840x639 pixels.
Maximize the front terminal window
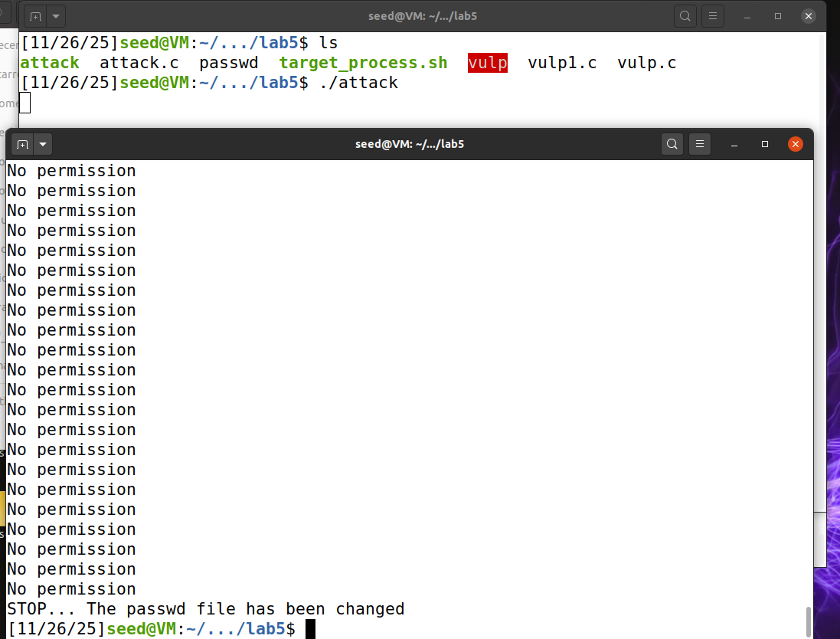pos(764,144)
